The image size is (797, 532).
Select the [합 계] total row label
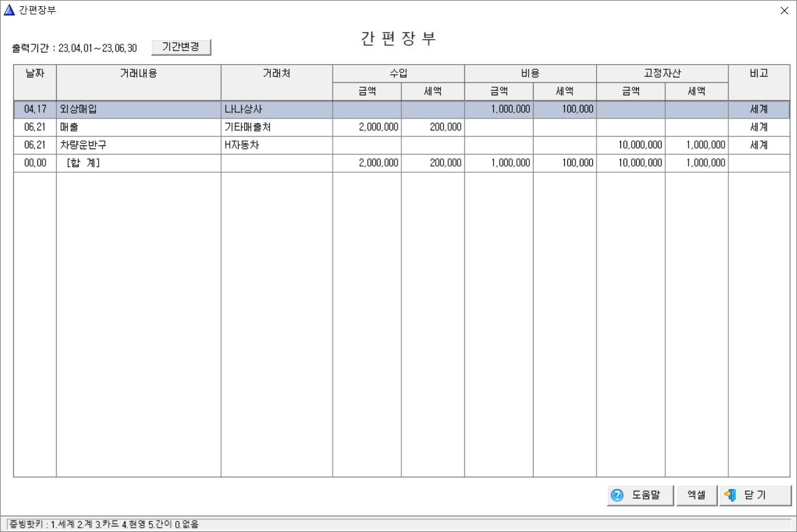point(139,163)
